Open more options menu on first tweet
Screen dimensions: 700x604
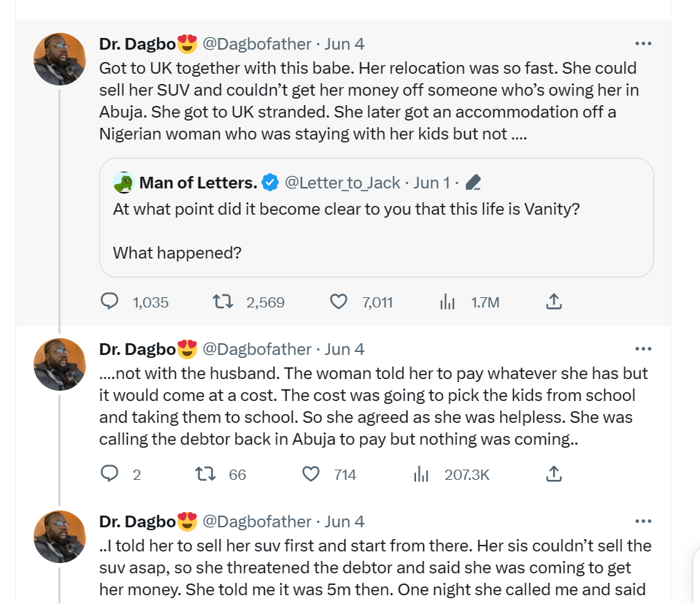tap(643, 43)
